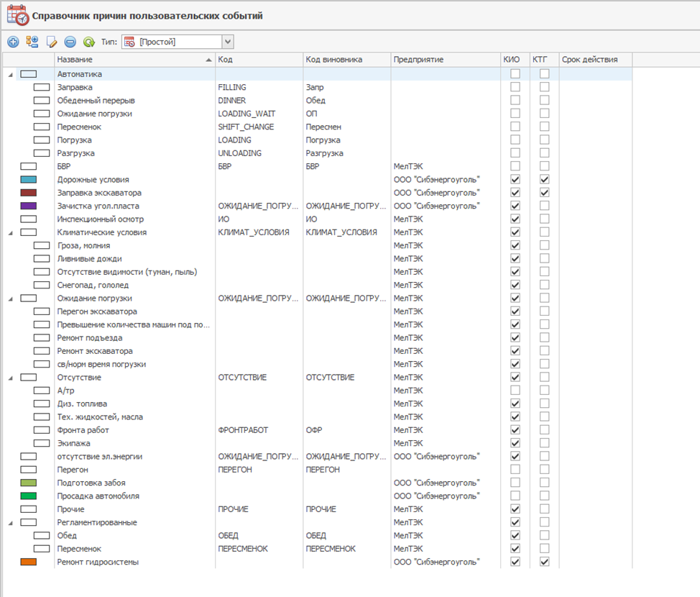The image size is (700, 597).
Task: Click the add child item icon
Action: [x=32, y=42]
